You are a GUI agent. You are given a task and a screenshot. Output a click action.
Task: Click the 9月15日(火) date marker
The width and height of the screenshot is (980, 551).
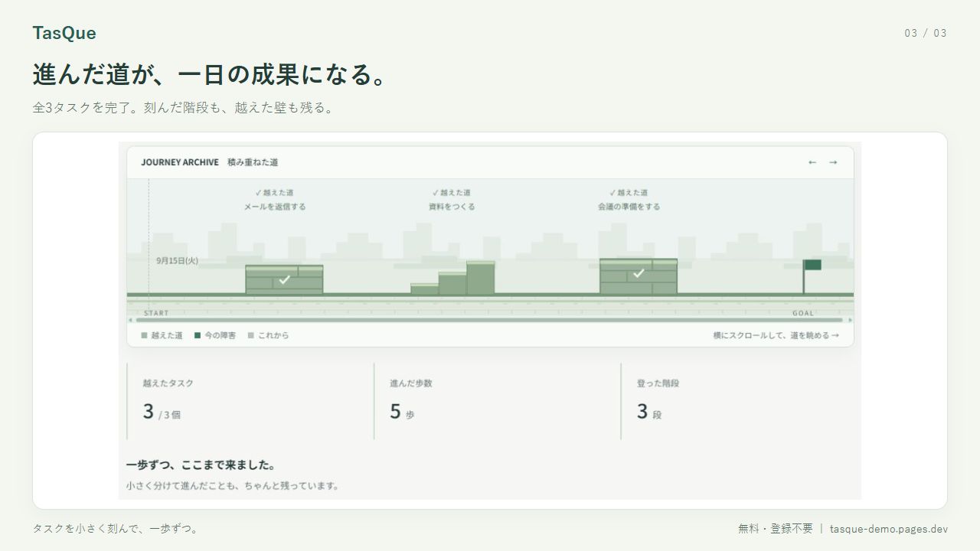(177, 260)
